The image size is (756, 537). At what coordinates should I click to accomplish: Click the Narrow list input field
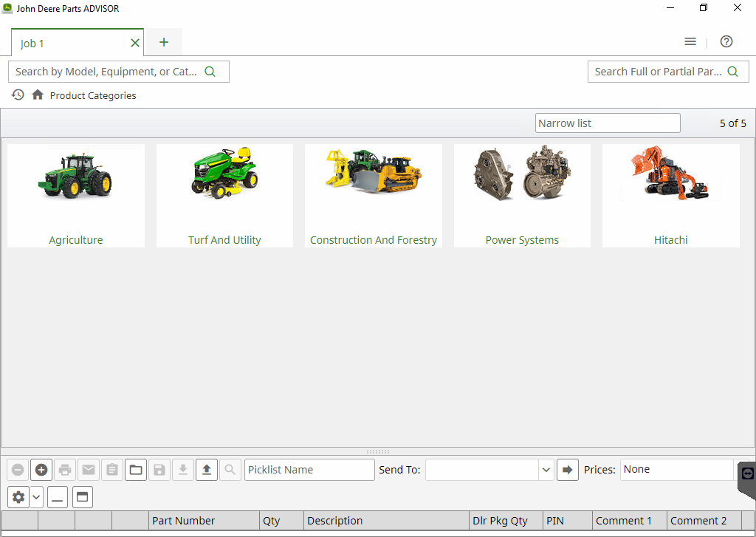click(607, 123)
